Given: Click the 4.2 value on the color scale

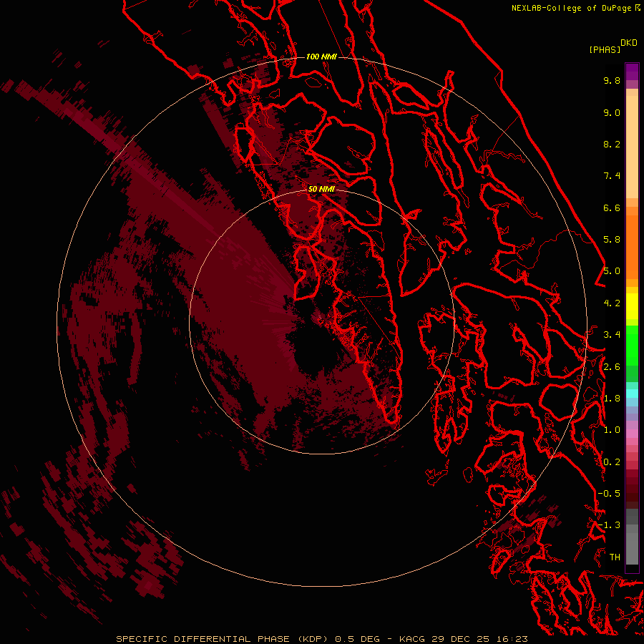Looking at the screenshot, I should (x=612, y=303).
